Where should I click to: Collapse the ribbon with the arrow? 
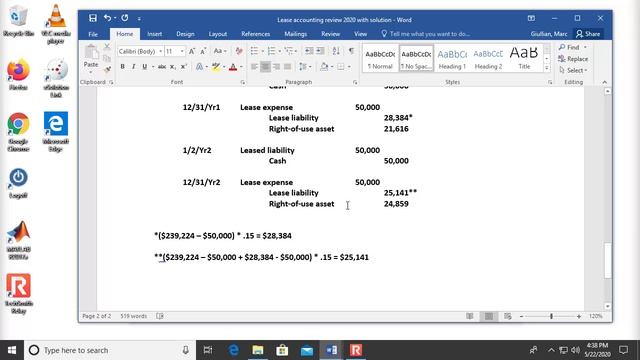(x=604, y=82)
